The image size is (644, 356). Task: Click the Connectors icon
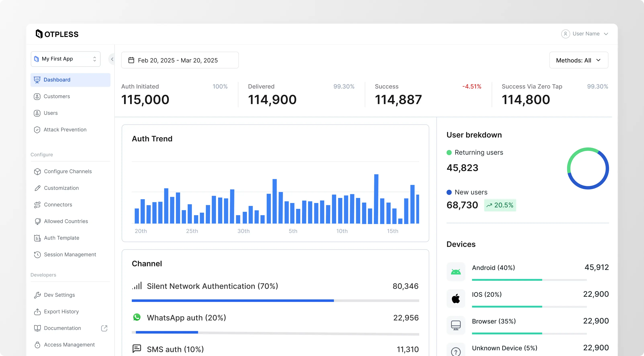[37, 205]
